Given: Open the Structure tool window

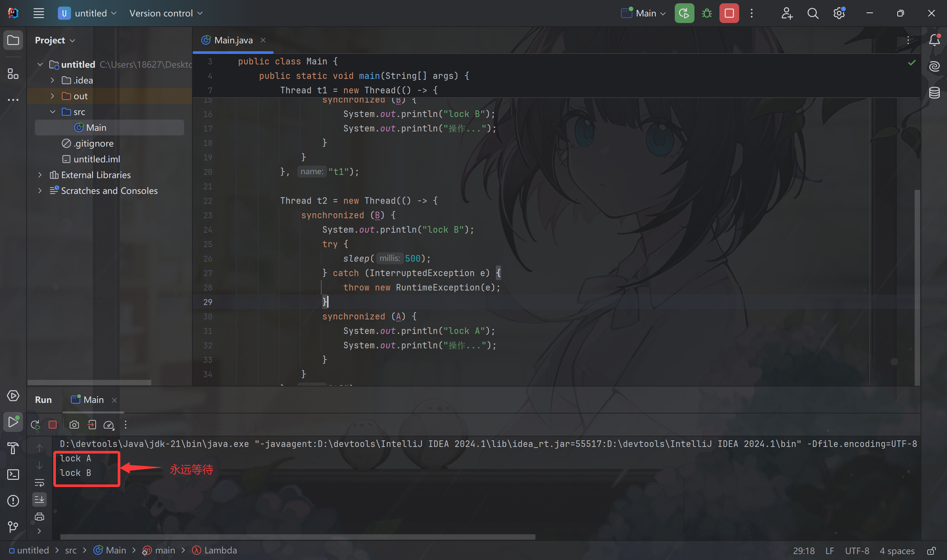Looking at the screenshot, I should coord(13,74).
